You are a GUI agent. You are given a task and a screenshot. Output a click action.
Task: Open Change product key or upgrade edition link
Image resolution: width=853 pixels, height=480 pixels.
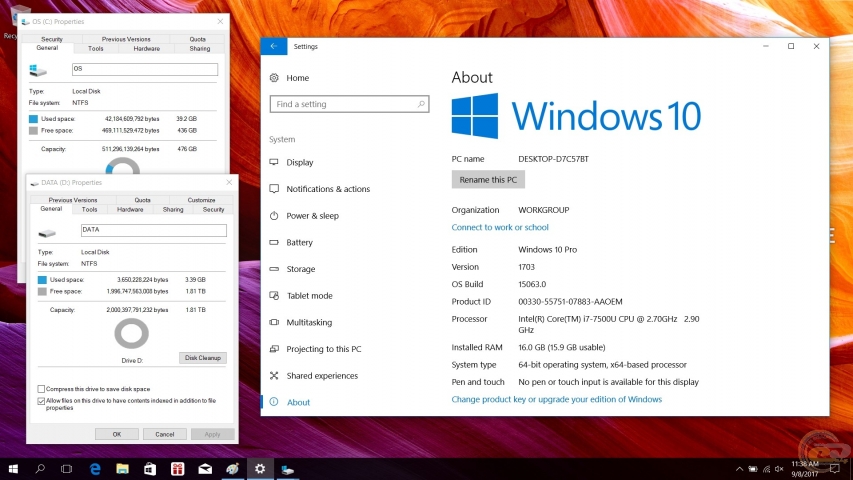557,399
